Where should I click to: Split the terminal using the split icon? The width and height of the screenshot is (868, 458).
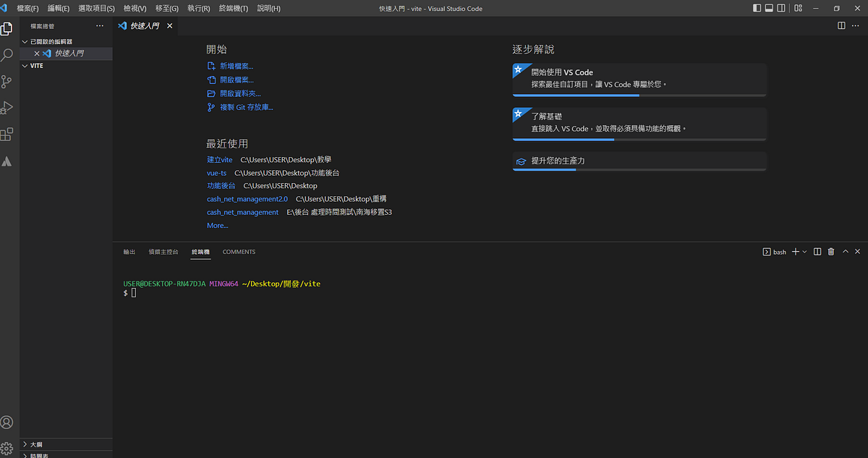click(818, 251)
